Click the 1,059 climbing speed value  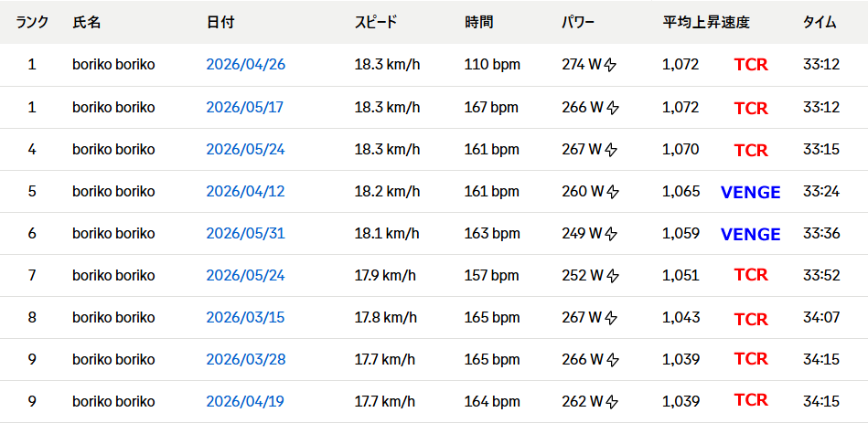click(x=680, y=233)
